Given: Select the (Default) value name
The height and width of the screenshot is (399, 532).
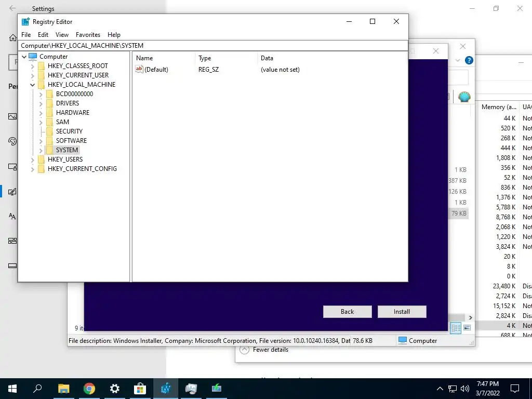Looking at the screenshot, I should (x=156, y=70).
